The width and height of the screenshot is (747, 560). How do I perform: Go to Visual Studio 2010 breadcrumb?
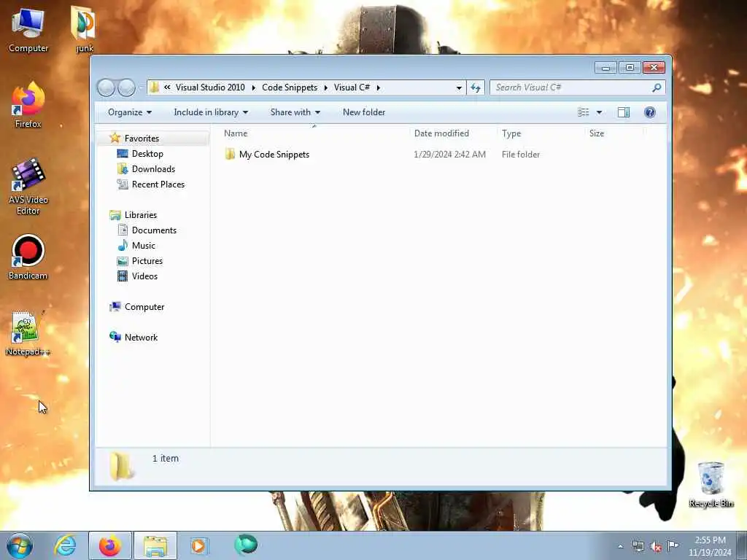pos(210,87)
